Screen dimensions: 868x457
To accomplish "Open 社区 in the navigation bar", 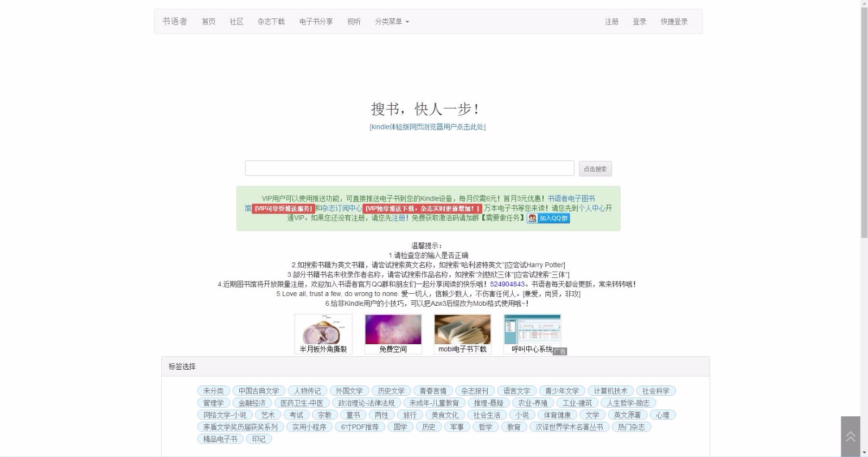I will point(236,22).
